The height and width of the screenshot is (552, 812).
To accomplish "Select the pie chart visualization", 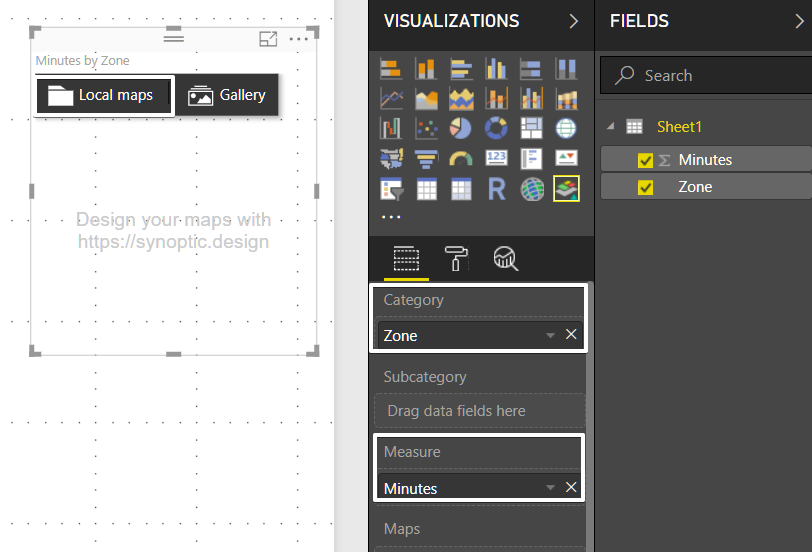I will [461, 128].
